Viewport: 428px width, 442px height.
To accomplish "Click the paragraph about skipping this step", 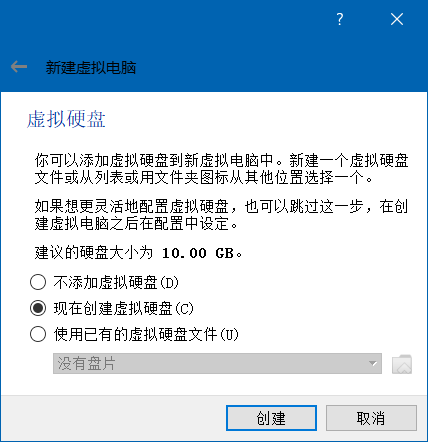I will click(x=221, y=215).
